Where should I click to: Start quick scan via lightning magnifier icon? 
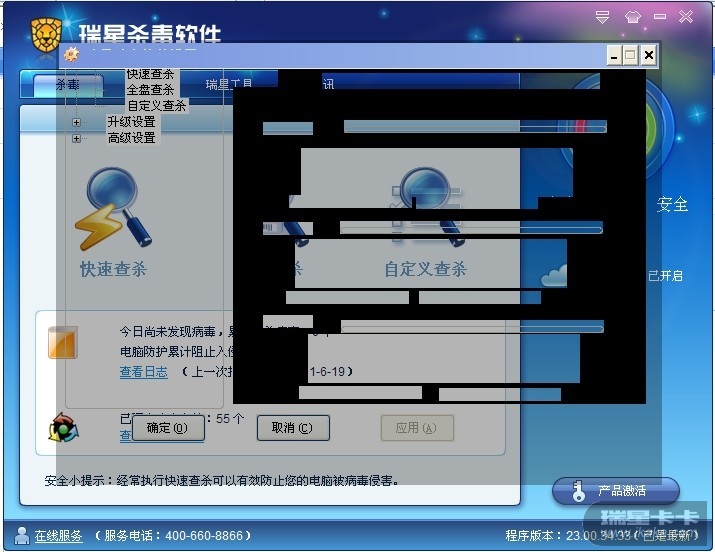pyautogui.click(x=113, y=208)
